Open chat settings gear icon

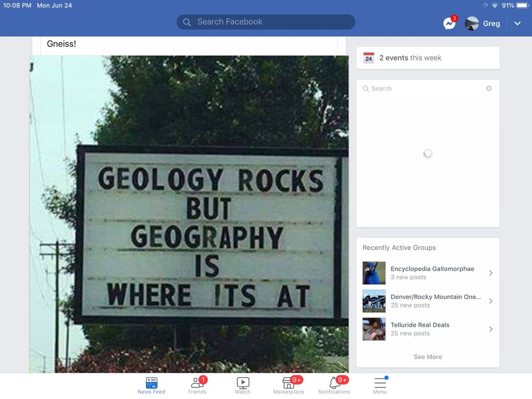488,88
